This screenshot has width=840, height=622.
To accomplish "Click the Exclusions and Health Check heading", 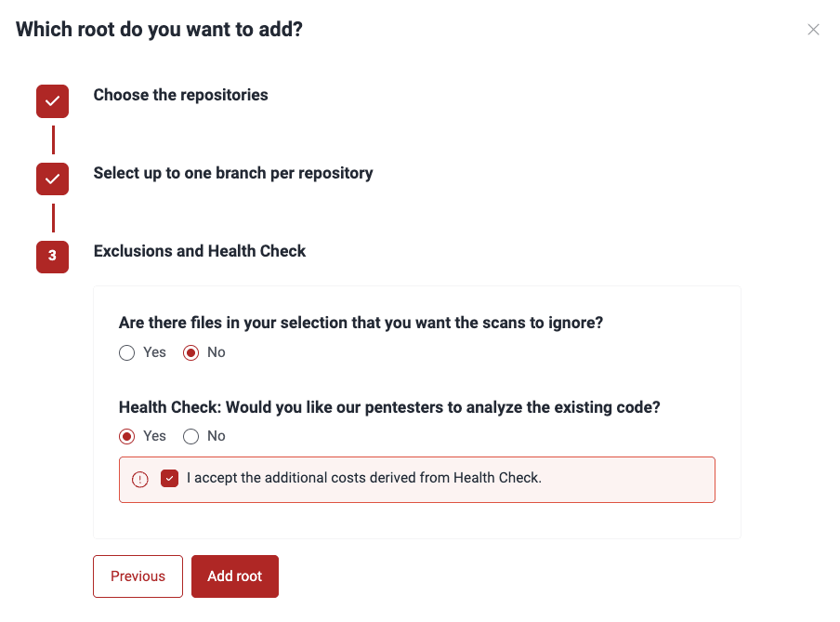I will tap(199, 251).
